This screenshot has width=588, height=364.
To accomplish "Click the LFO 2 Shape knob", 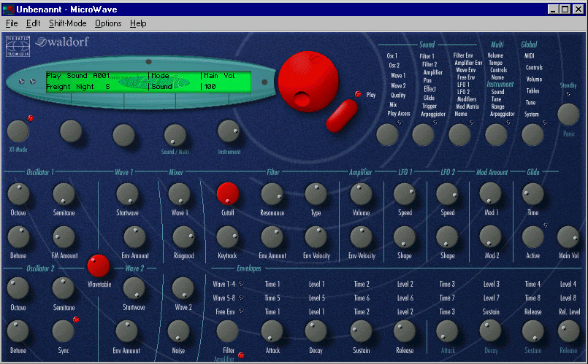I will click(447, 237).
